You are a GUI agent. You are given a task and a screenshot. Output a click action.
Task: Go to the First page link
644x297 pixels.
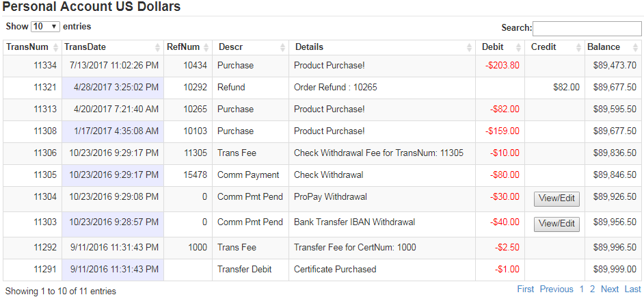pyautogui.click(x=526, y=289)
